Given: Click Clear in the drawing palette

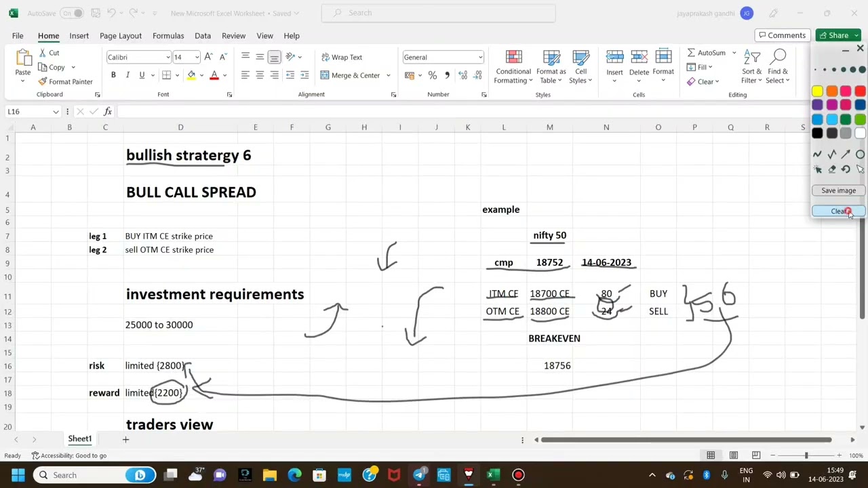Looking at the screenshot, I should coord(839,211).
